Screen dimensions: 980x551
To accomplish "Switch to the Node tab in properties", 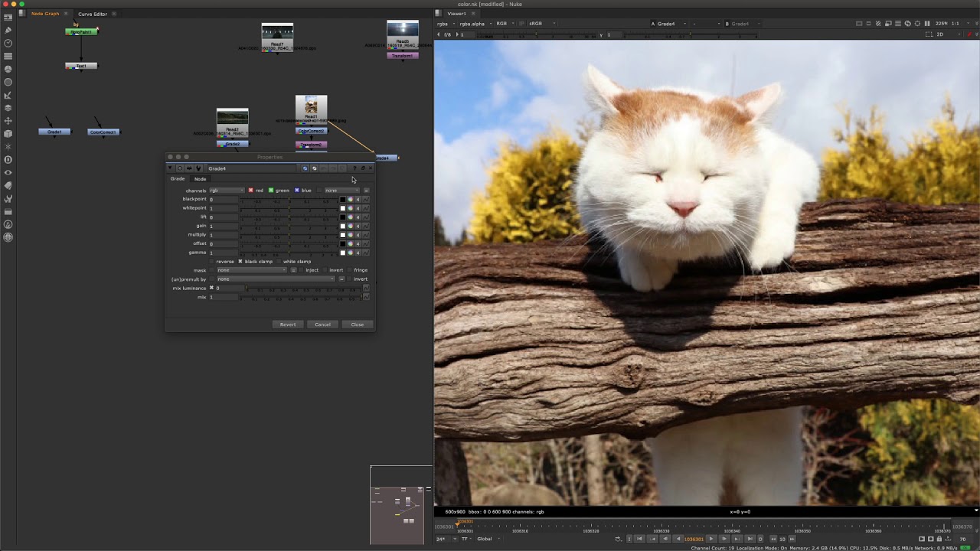I will click(200, 179).
